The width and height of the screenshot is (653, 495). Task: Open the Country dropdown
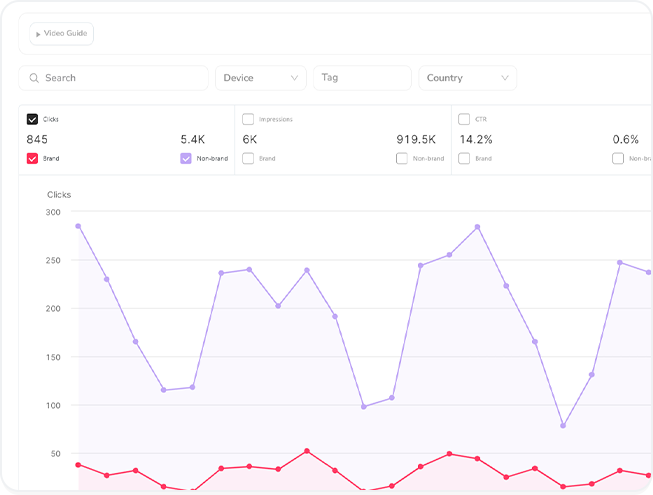click(466, 78)
